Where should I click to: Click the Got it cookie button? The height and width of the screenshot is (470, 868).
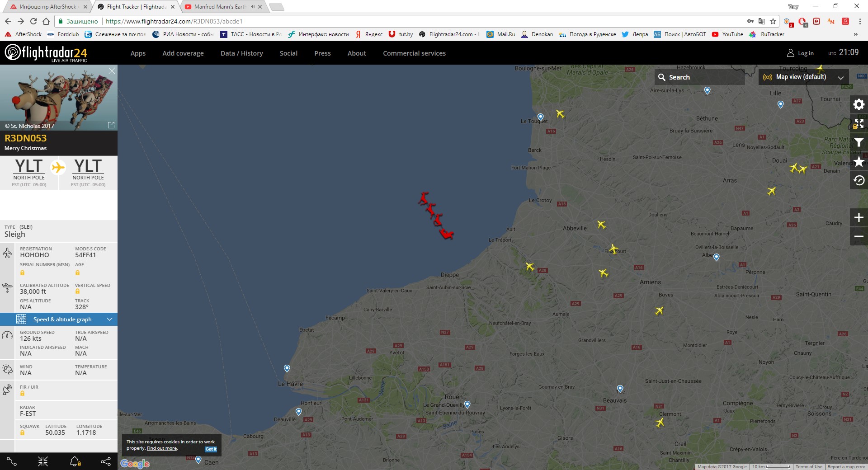211,449
